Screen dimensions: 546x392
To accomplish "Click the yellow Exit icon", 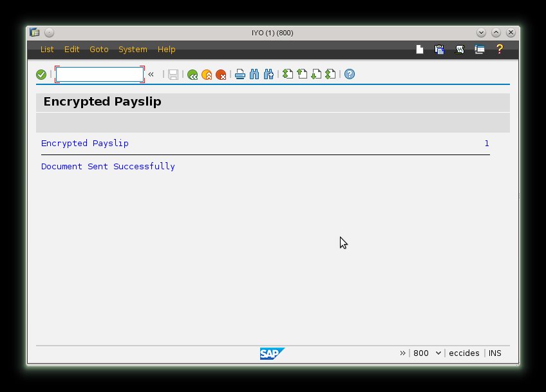I will (x=207, y=75).
